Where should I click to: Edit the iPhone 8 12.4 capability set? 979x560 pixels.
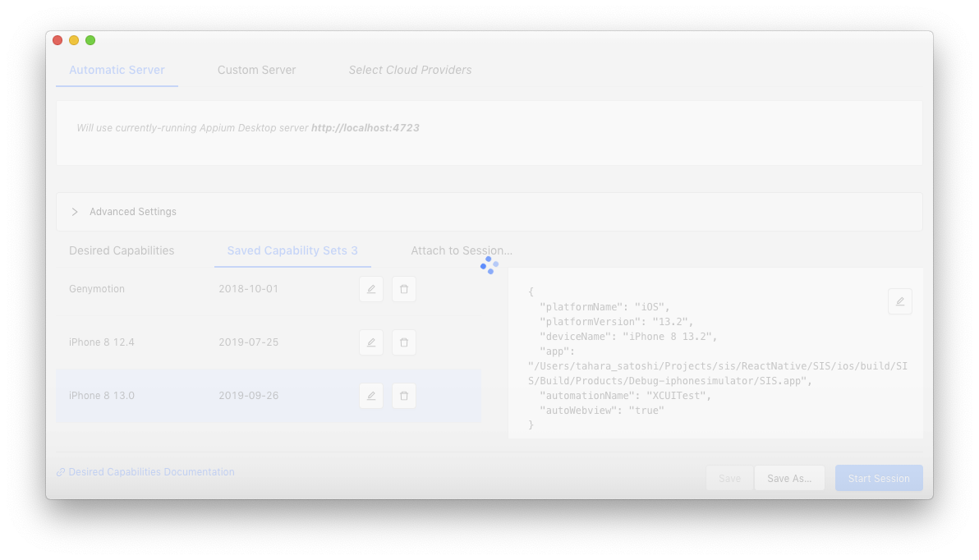click(371, 342)
